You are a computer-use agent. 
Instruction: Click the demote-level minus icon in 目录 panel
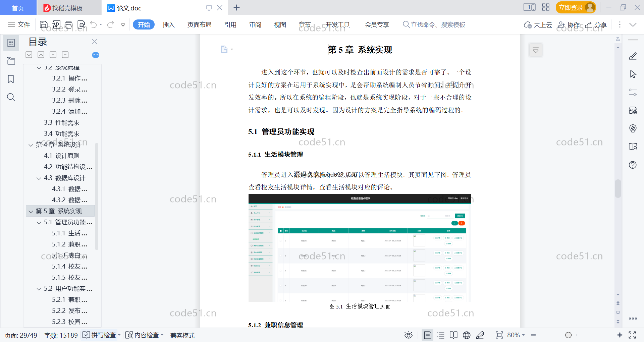(x=65, y=55)
